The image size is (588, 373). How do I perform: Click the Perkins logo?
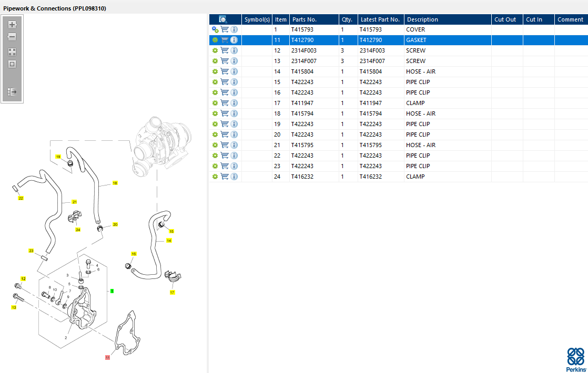click(576, 359)
